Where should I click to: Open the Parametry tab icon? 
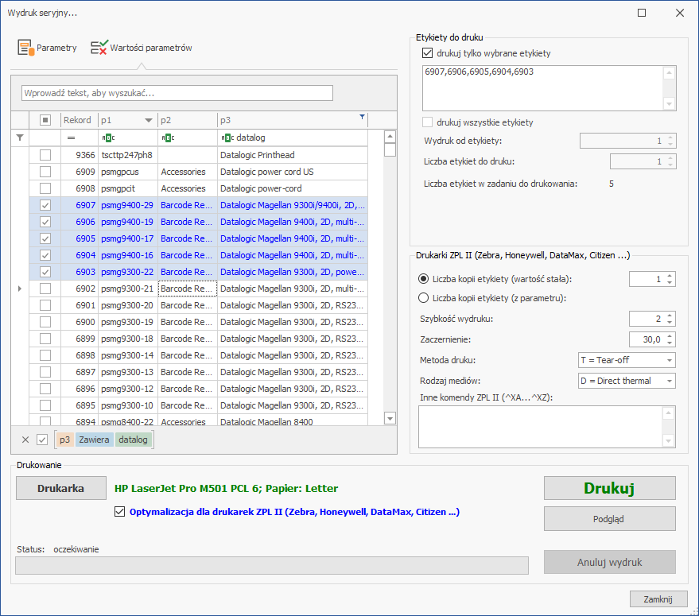coord(26,48)
